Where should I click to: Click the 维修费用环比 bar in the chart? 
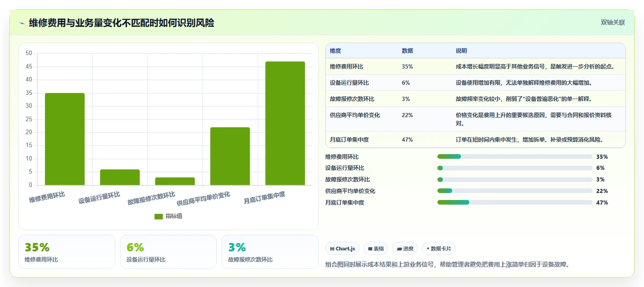click(x=65, y=139)
